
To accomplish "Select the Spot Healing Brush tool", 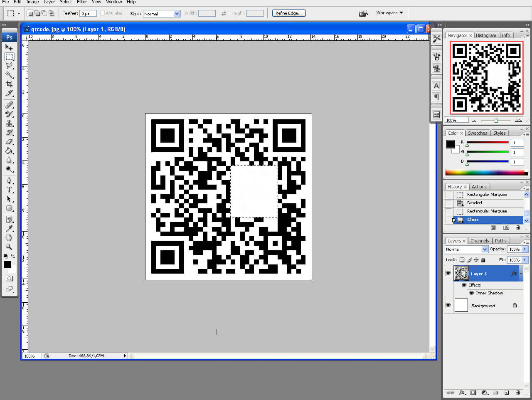I will [9, 105].
